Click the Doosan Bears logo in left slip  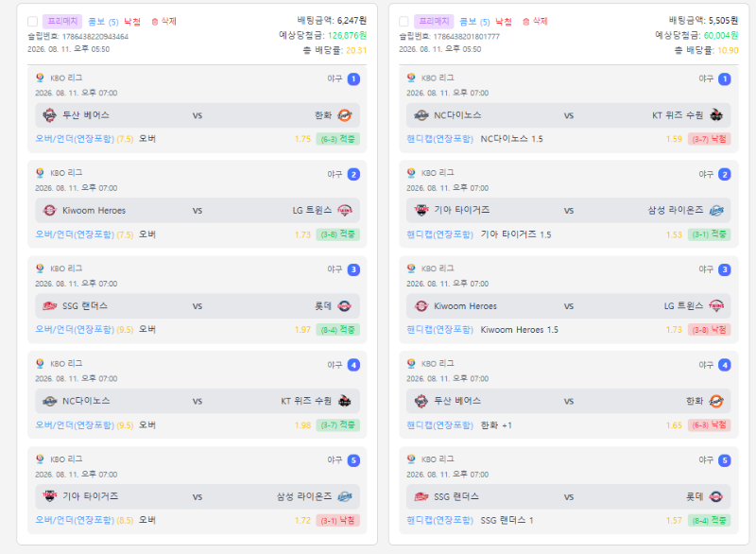(49, 115)
